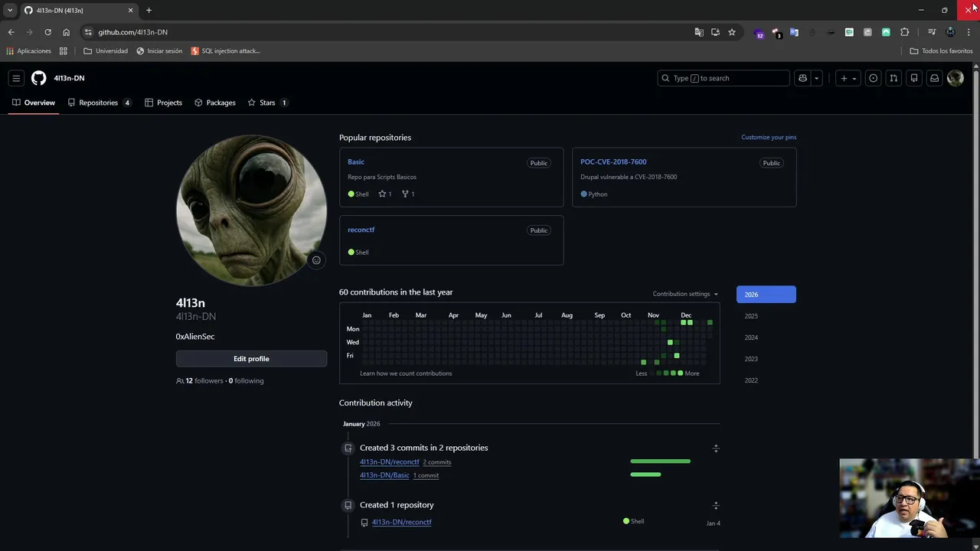The height and width of the screenshot is (551, 980).
Task: Switch to the Stars tab
Action: pos(267,103)
